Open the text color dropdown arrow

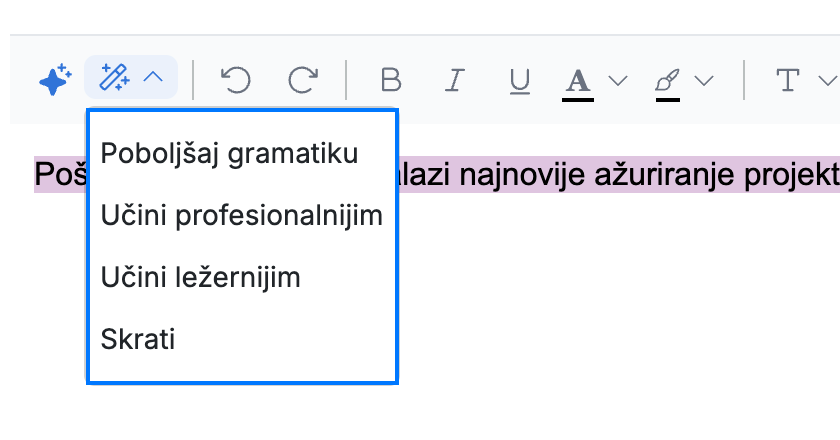(x=618, y=80)
